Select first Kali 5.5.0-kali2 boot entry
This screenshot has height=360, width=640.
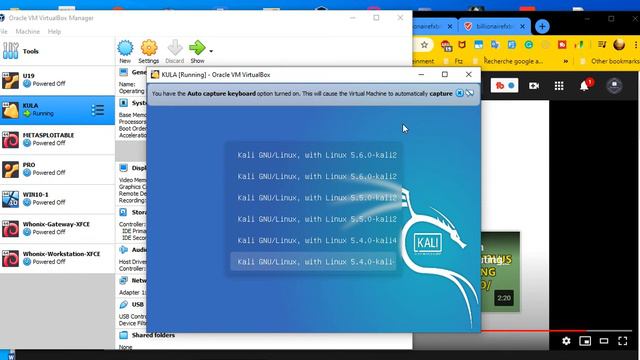click(x=317, y=198)
